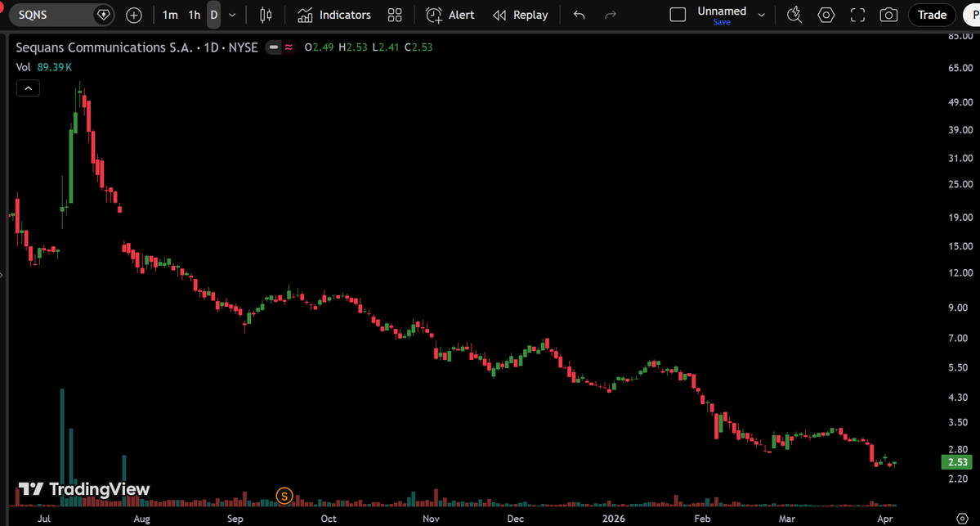Open the layout setup square icon
Image resolution: width=980 pixels, height=526 pixels.
coord(678,15)
